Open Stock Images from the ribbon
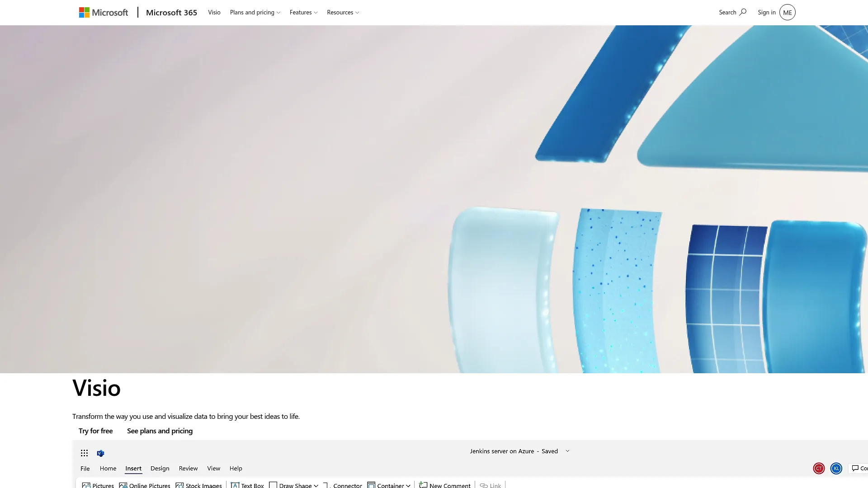Image resolution: width=868 pixels, height=488 pixels. point(198,485)
